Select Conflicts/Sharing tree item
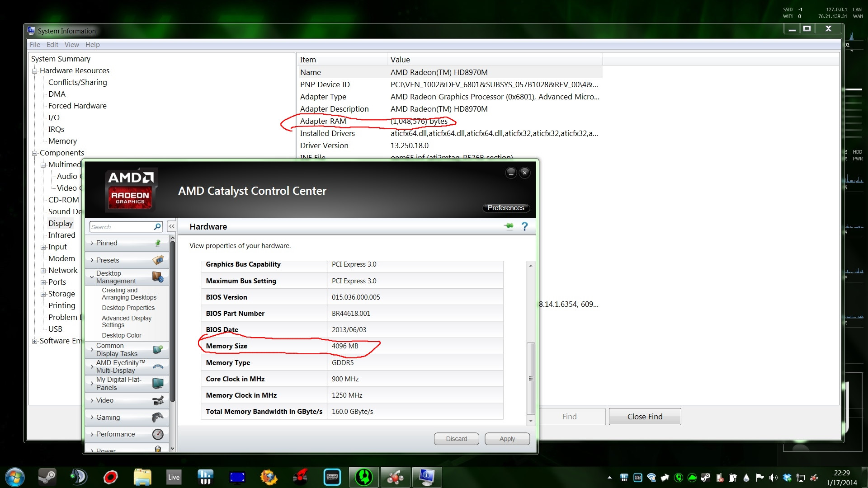The height and width of the screenshot is (488, 868). (x=78, y=82)
